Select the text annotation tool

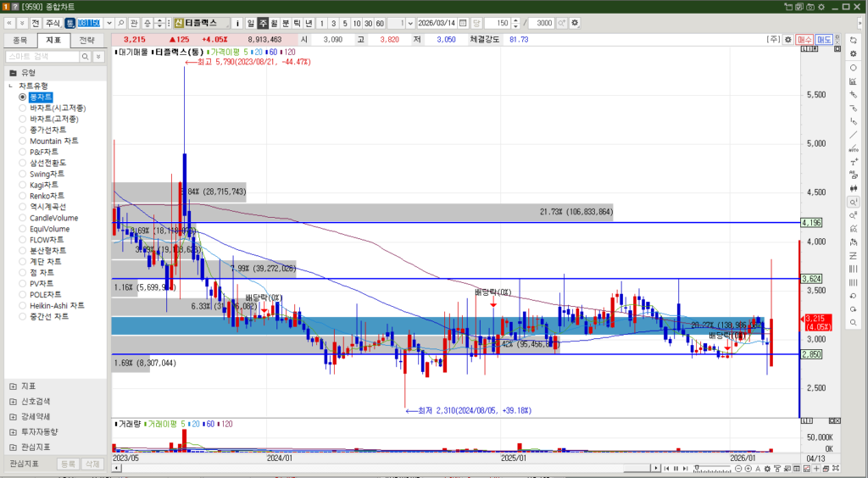(x=853, y=162)
